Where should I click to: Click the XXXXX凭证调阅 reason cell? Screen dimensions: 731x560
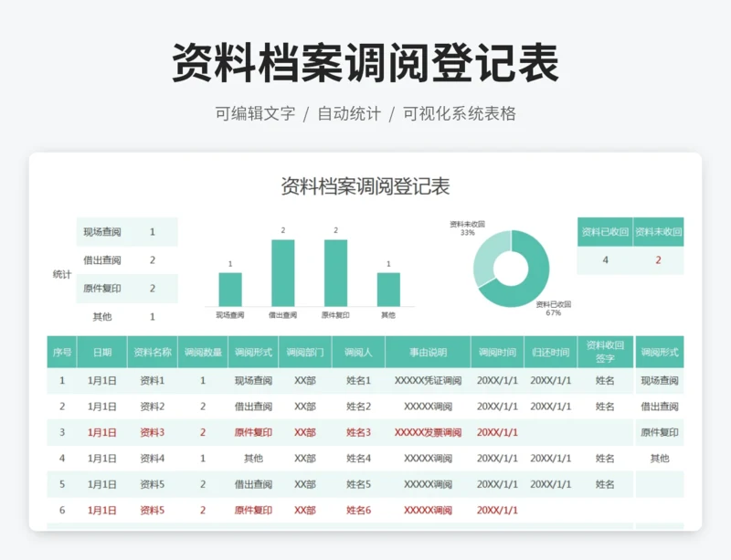(x=428, y=380)
